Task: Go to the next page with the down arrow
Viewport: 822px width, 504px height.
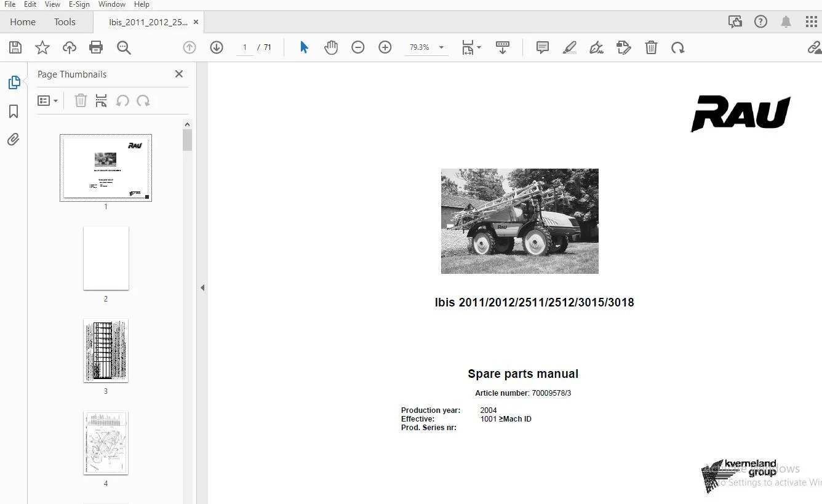Action: click(x=217, y=47)
